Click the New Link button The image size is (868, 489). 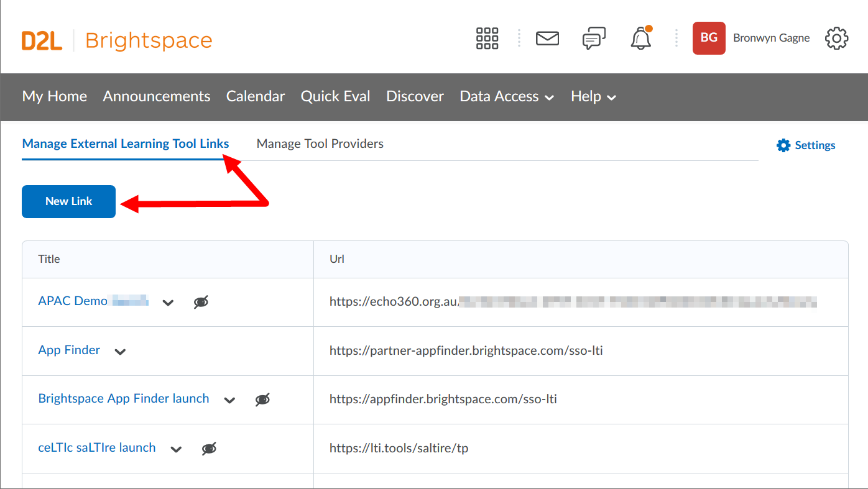69,201
